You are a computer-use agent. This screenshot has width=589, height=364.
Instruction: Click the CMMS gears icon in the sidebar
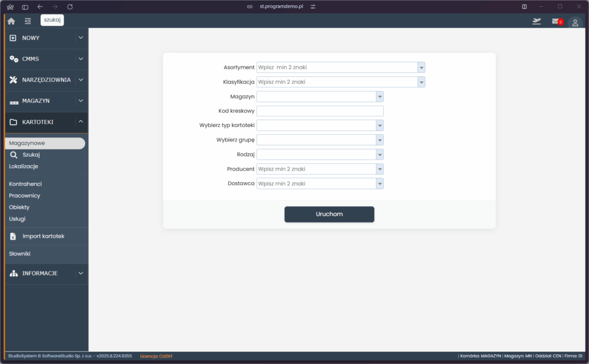[x=14, y=59]
